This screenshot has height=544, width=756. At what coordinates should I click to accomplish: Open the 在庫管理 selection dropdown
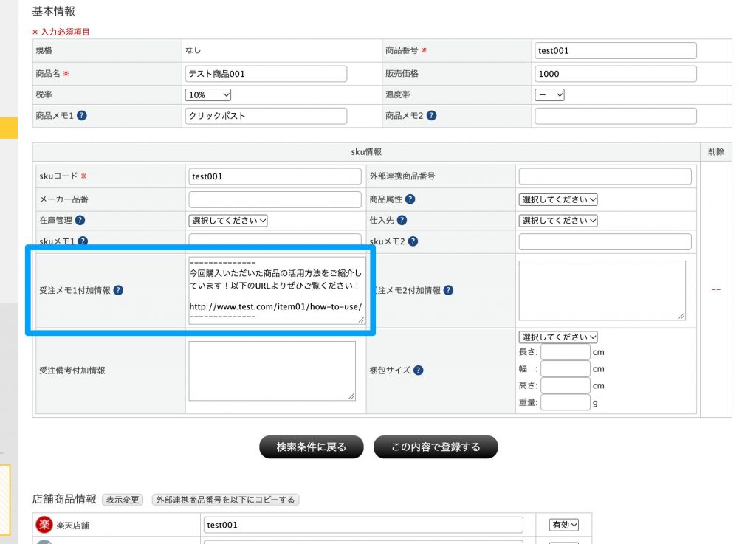(x=228, y=221)
